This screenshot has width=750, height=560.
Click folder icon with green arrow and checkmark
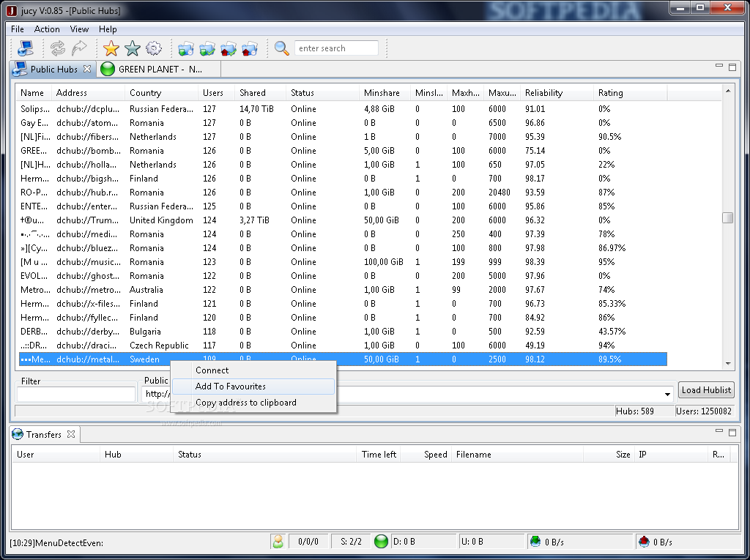[x=207, y=48]
